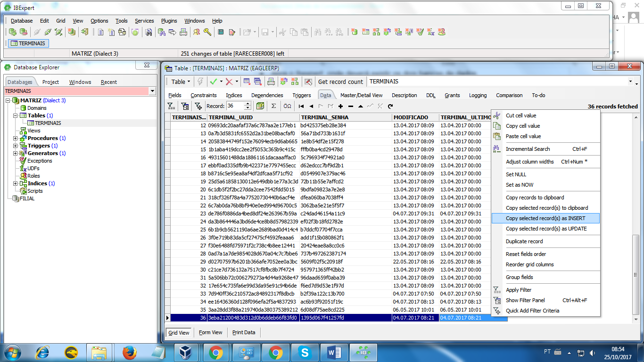Open the Rollback dropdown arrow

[237, 82]
